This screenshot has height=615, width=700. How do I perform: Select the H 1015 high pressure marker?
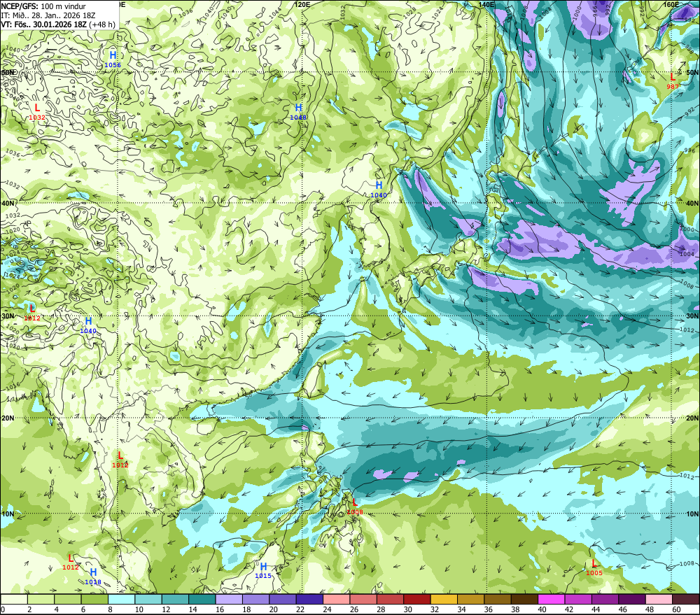pyautogui.click(x=263, y=570)
